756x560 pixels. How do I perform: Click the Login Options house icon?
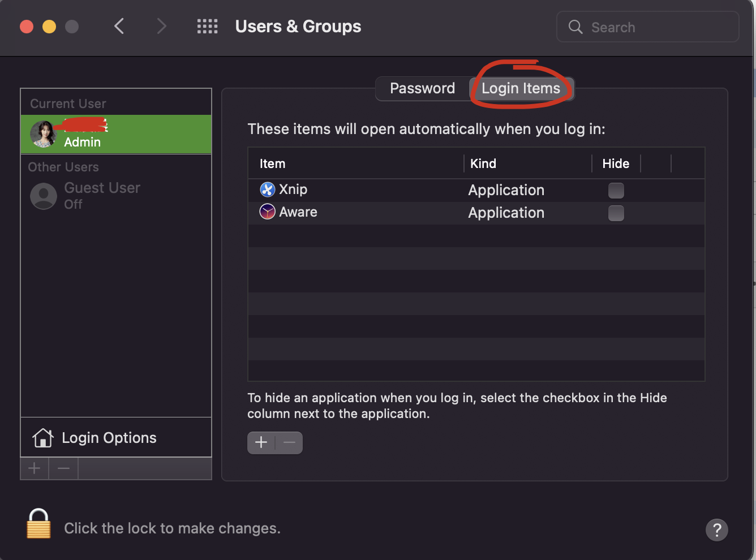[x=42, y=438]
